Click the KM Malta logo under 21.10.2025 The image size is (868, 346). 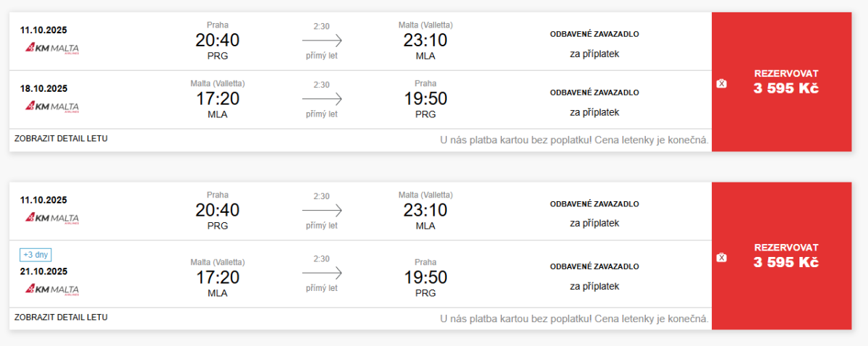52,290
